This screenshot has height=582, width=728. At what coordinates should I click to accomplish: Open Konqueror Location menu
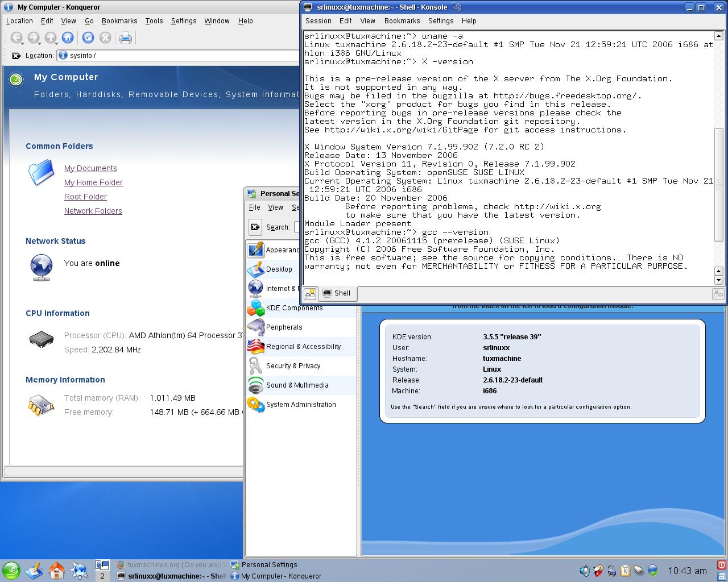coord(19,21)
